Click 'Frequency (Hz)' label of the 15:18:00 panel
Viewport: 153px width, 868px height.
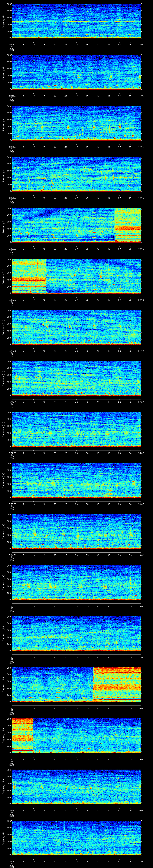point(3,225)
